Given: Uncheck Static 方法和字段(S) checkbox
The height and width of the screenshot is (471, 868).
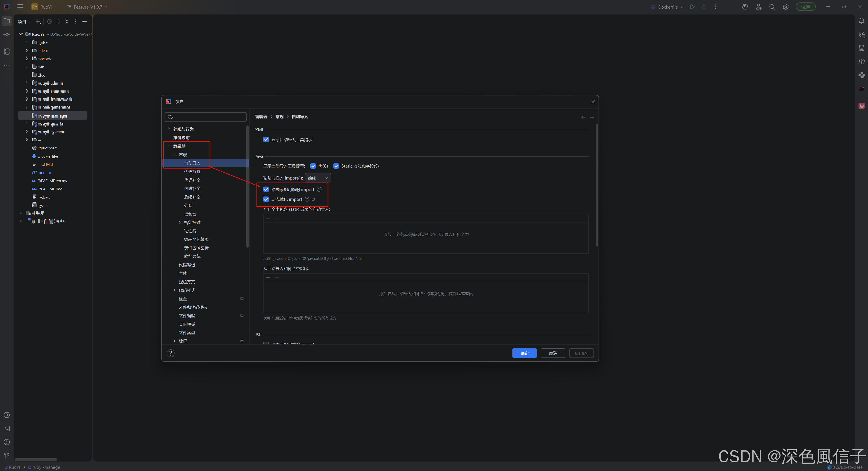Looking at the screenshot, I should click(336, 166).
